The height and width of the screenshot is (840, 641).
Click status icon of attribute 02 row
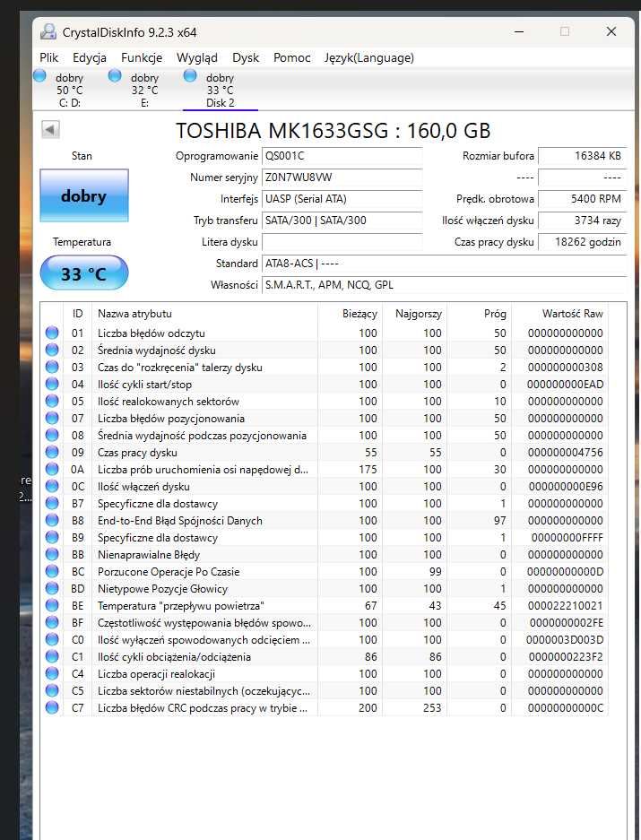pos(52,350)
